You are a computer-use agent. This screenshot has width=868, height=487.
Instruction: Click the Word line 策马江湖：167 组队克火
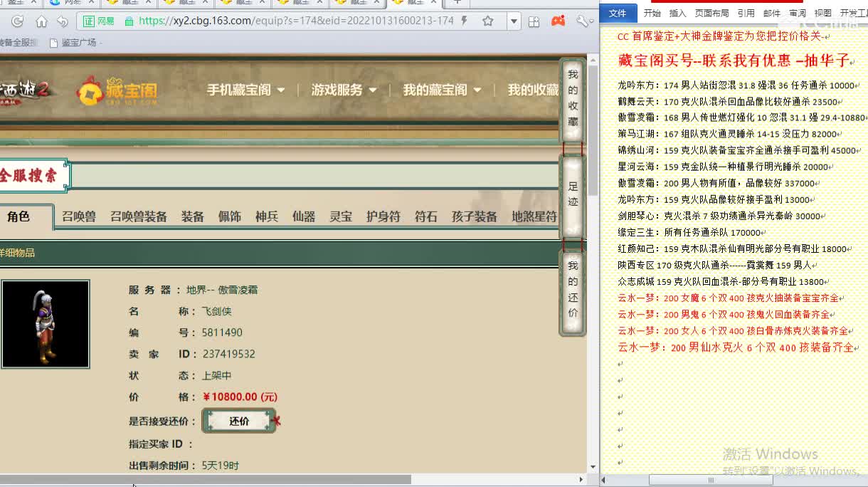point(727,134)
